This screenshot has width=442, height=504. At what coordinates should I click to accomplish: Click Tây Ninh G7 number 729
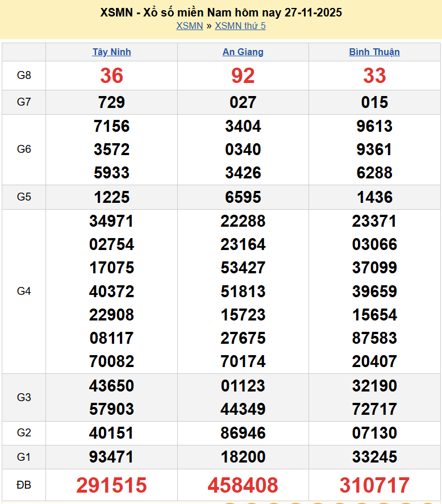(111, 102)
